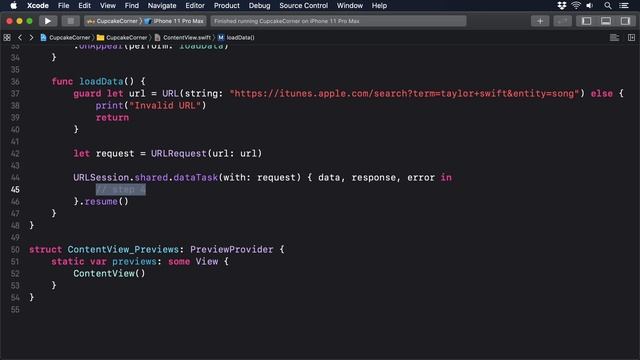Screen dimensions: 640x360
Task: Open the Edit menu
Action: pyautogui.click(x=84, y=6)
